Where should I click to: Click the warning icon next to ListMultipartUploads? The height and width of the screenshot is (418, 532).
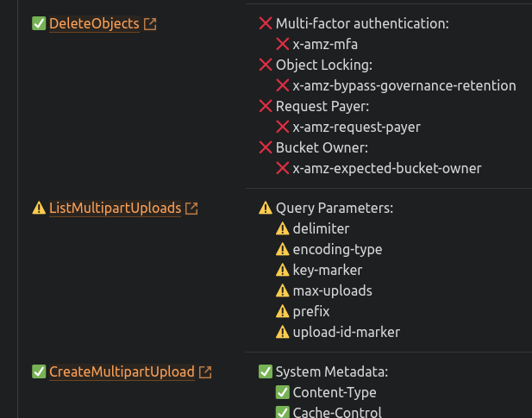(x=39, y=208)
